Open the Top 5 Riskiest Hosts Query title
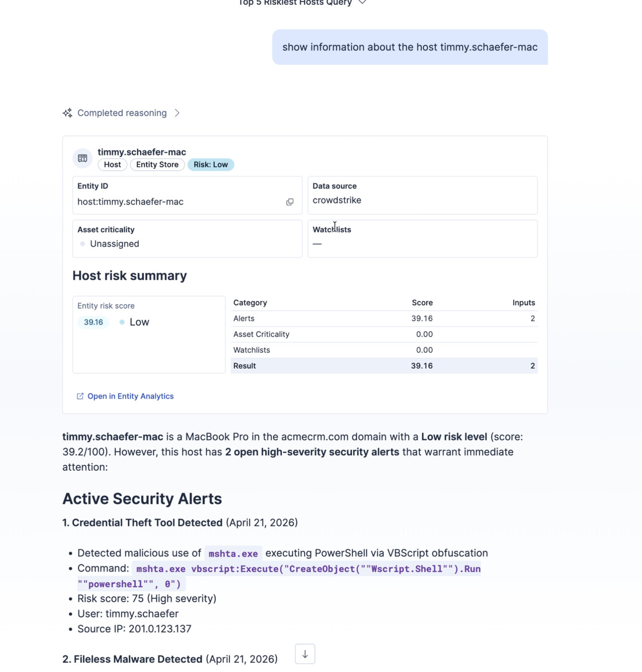This screenshot has width=642, height=672. click(x=295, y=3)
